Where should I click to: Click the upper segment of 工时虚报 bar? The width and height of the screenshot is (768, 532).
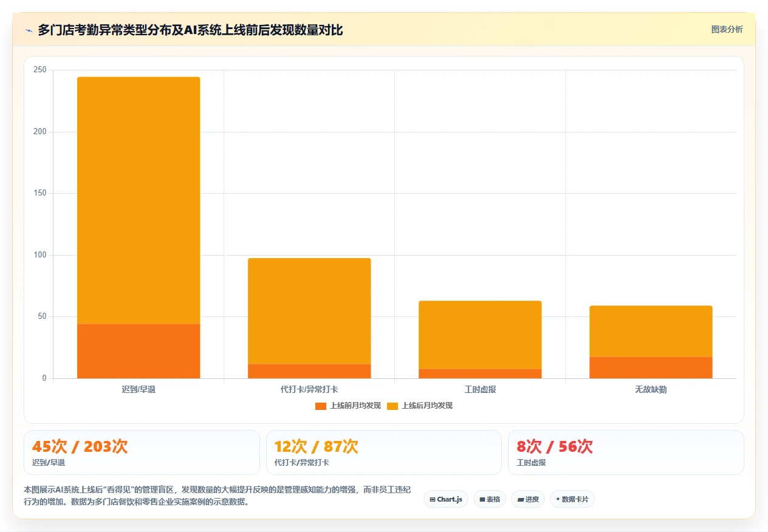pos(480,335)
